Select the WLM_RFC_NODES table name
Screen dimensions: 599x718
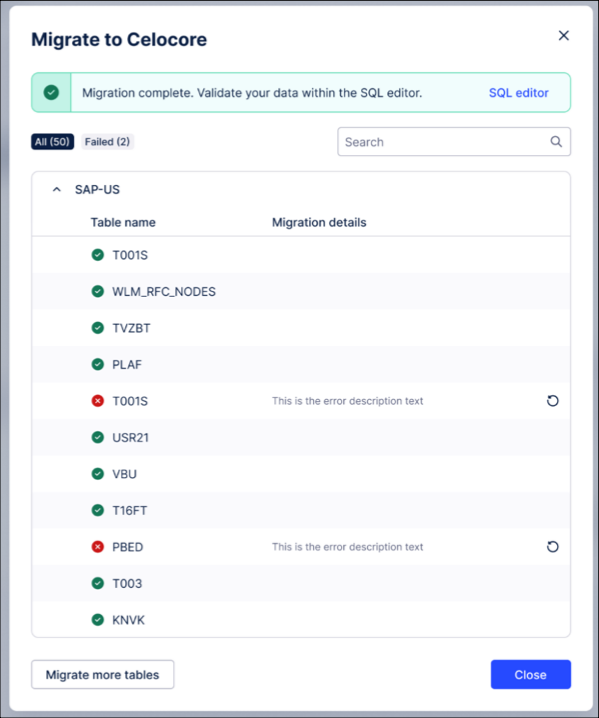(164, 292)
